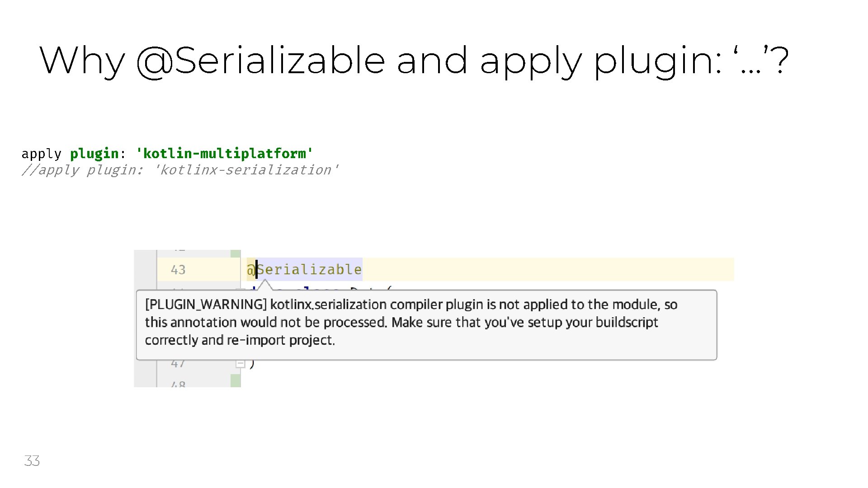Click the closing parenthesis on line 47

point(252,363)
